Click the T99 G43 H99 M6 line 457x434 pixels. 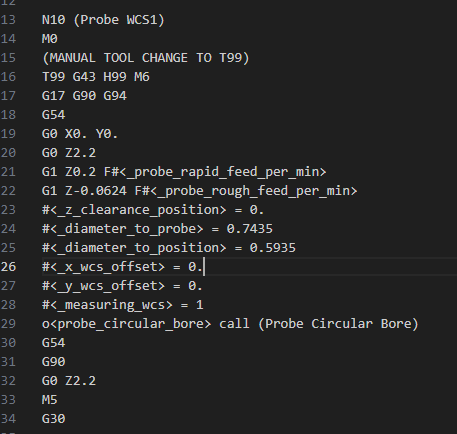tap(96, 77)
